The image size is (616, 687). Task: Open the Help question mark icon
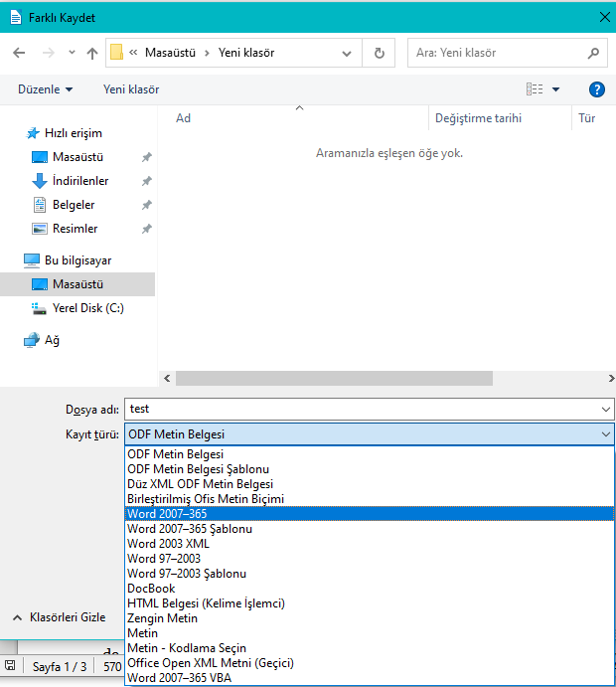point(597,89)
